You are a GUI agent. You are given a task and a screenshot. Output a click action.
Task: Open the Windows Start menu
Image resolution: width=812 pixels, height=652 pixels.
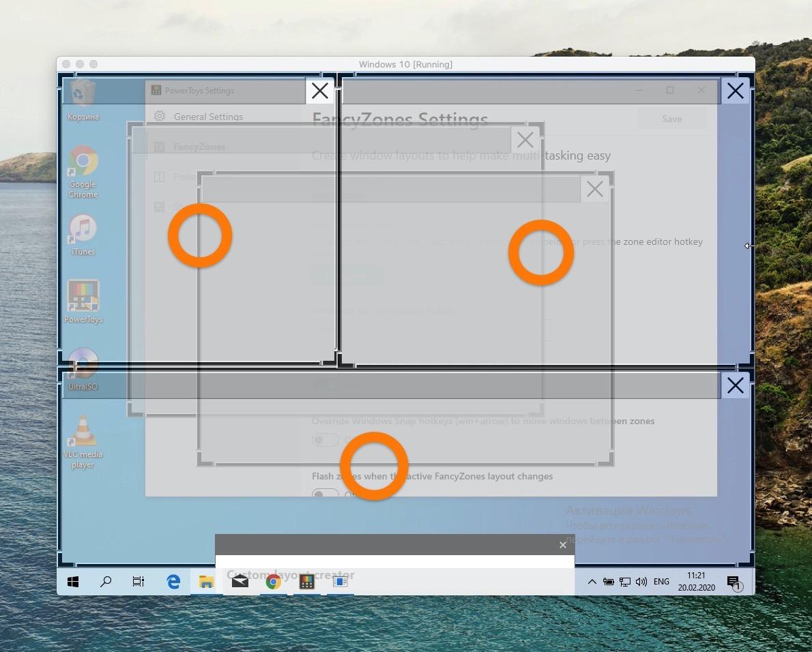click(x=73, y=582)
